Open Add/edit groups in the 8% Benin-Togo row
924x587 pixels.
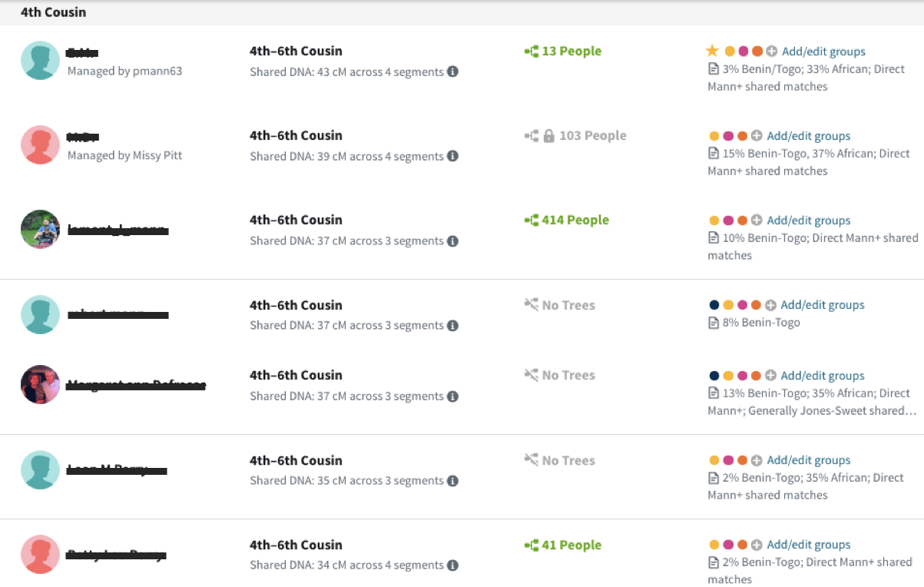pos(823,305)
